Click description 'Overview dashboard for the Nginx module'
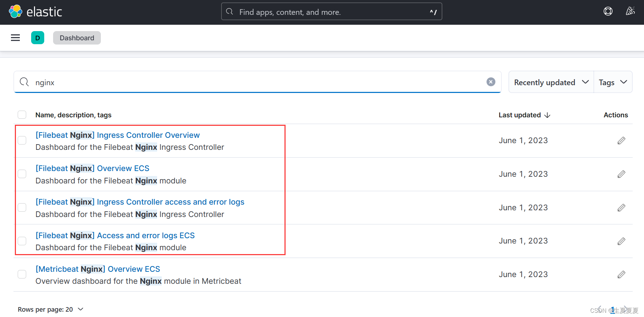The height and width of the screenshot is (317, 644). (138, 281)
